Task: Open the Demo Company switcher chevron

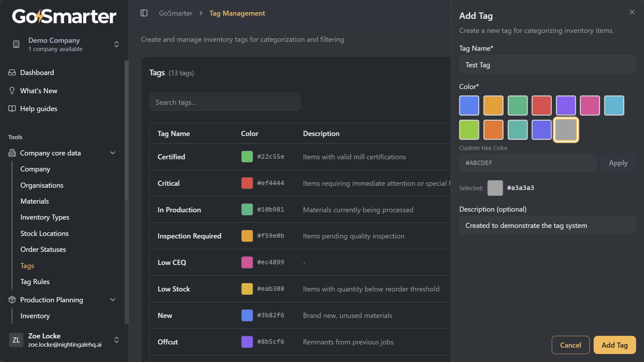Action: tap(117, 44)
